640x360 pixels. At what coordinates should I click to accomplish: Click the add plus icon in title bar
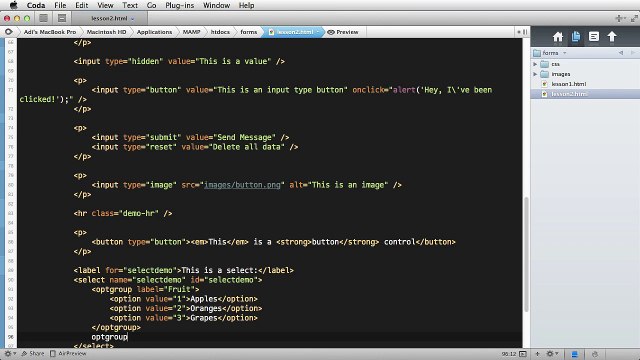[x=619, y=18]
